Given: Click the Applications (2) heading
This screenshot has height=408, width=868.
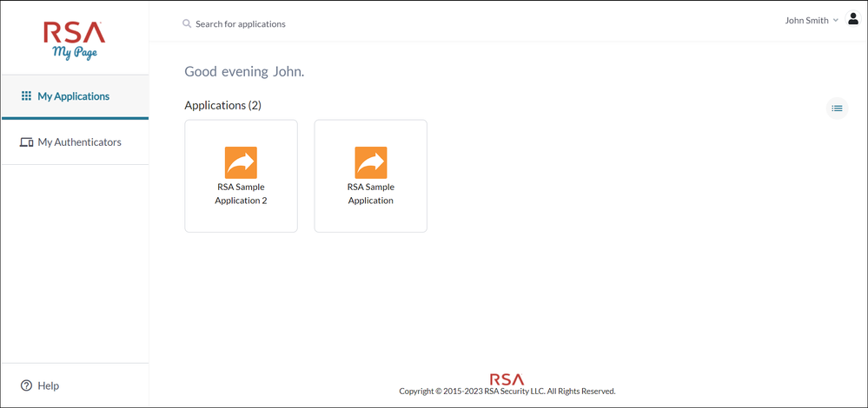Looking at the screenshot, I should tap(222, 105).
